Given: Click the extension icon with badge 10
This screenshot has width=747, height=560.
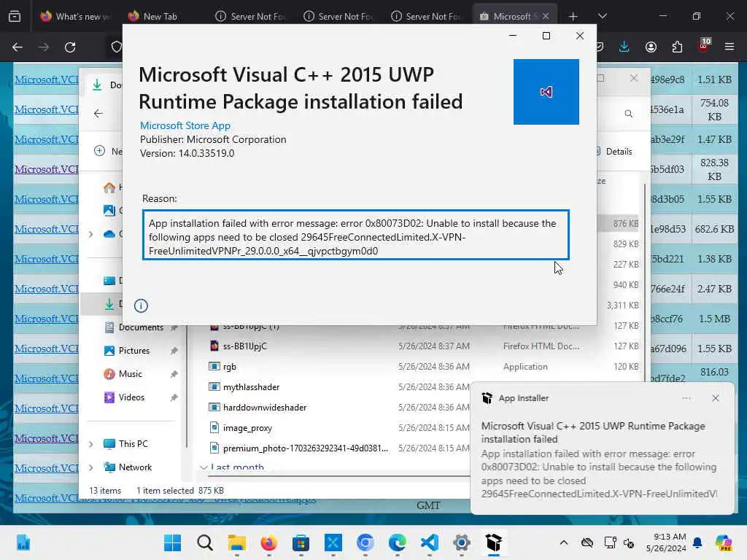Looking at the screenshot, I should (704, 45).
